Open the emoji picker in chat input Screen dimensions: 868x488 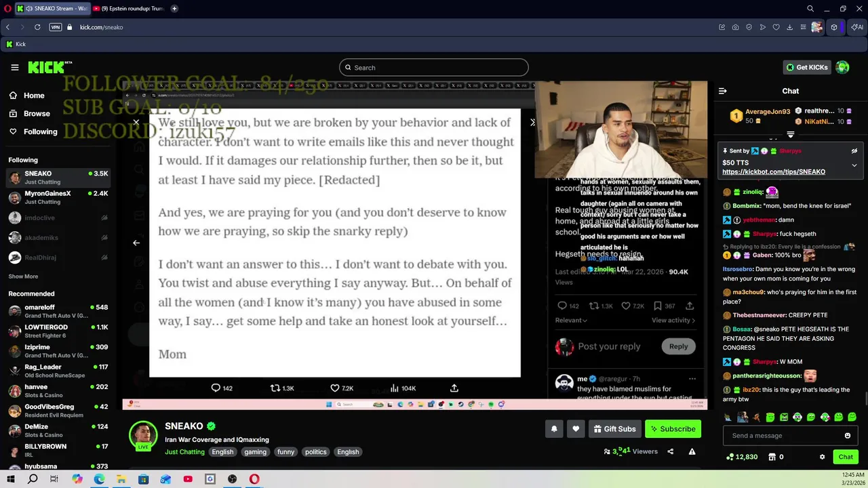pos(847,436)
